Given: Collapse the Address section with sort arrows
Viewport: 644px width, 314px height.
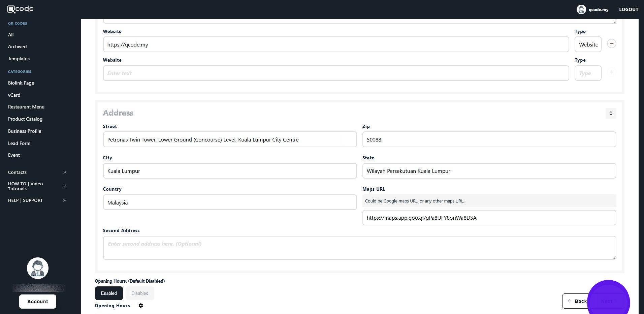Looking at the screenshot, I should [x=611, y=113].
